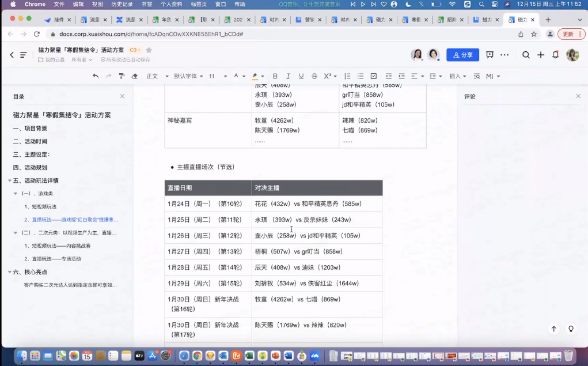
Task: Open the presentation mode icon beside 分享
Action: (490, 55)
